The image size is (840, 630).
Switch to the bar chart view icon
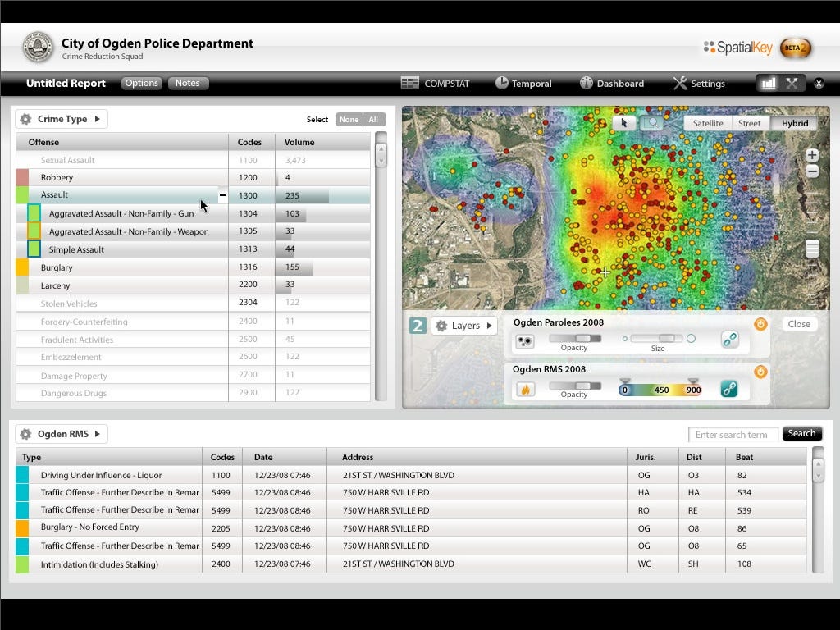coord(769,84)
